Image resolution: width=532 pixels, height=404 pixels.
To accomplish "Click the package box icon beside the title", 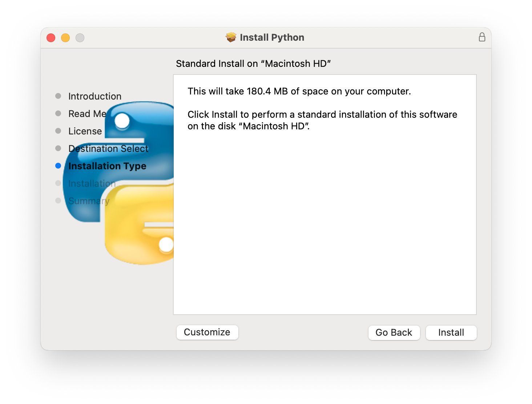I will click(231, 37).
